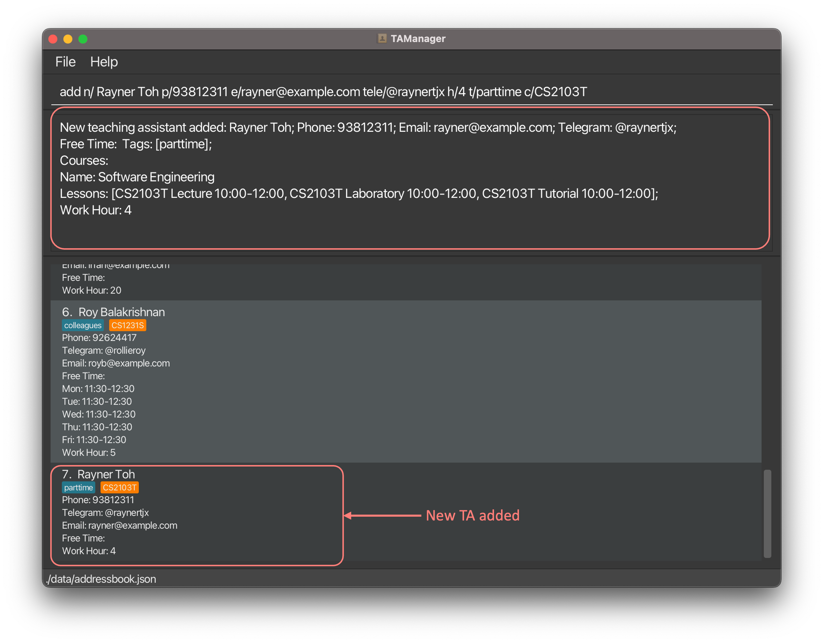Select the 'parttime' tag on Rayner Toh

[79, 487]
